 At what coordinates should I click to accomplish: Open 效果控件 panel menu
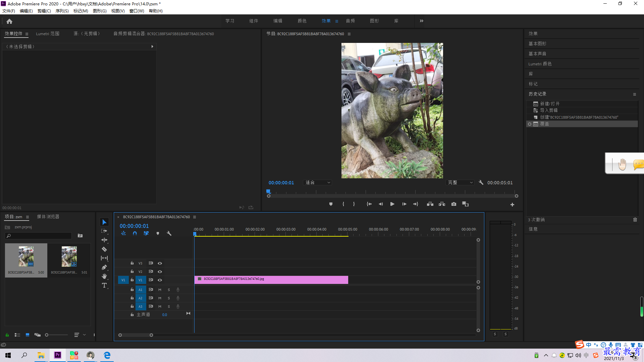pos(27,34)
